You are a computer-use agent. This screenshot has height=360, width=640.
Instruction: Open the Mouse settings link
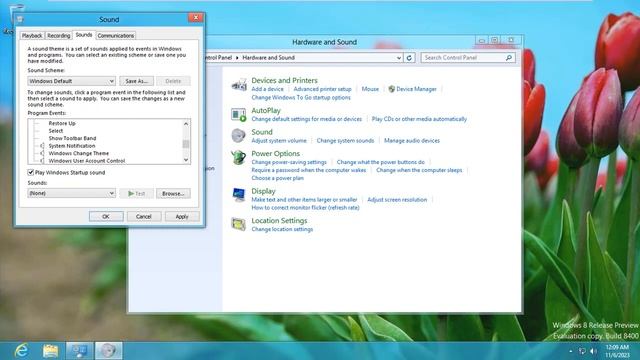pyautogui.click(x=370, y=89)
